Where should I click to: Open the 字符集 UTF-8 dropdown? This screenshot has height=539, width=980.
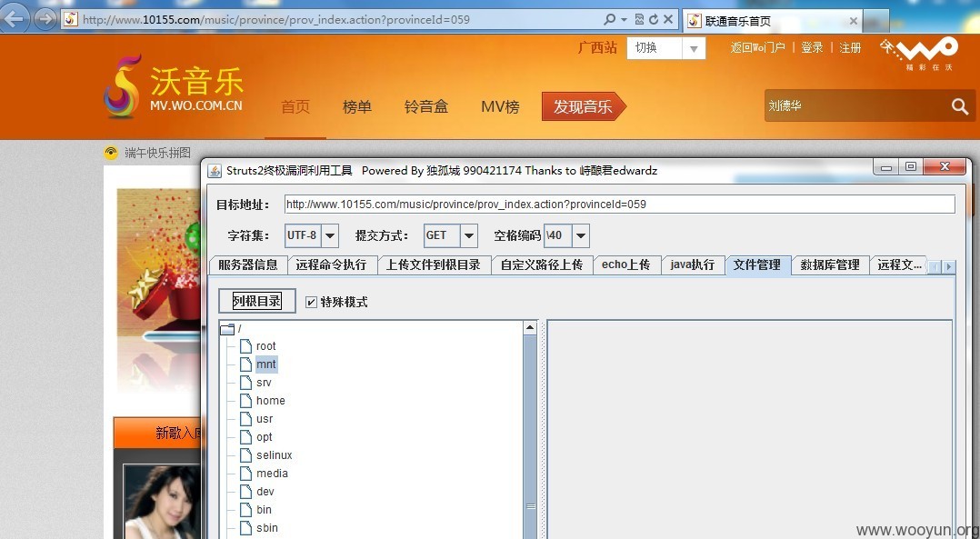[330, 236]
